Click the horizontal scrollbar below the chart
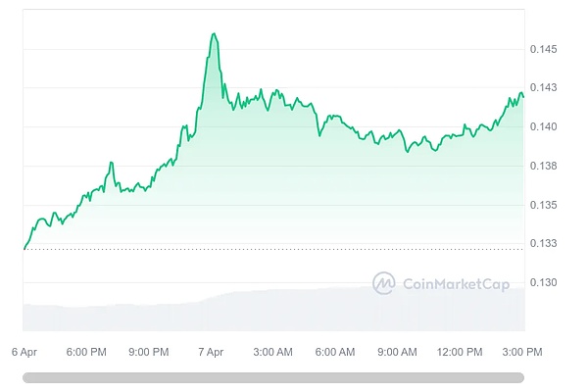Screen dimensions: 588x392 tap(273, 376)
